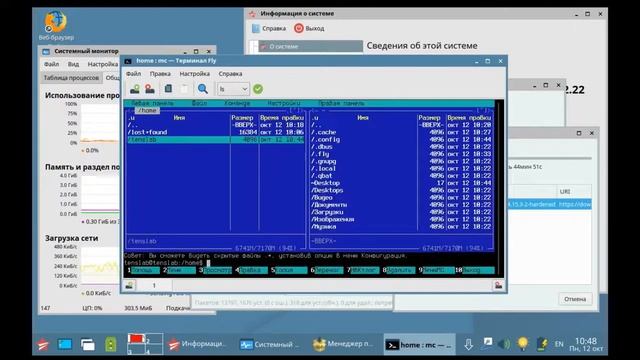640x360 pixels.
Task: Click the close-tab icon with red mark
Action: click(x=150, y=89)
